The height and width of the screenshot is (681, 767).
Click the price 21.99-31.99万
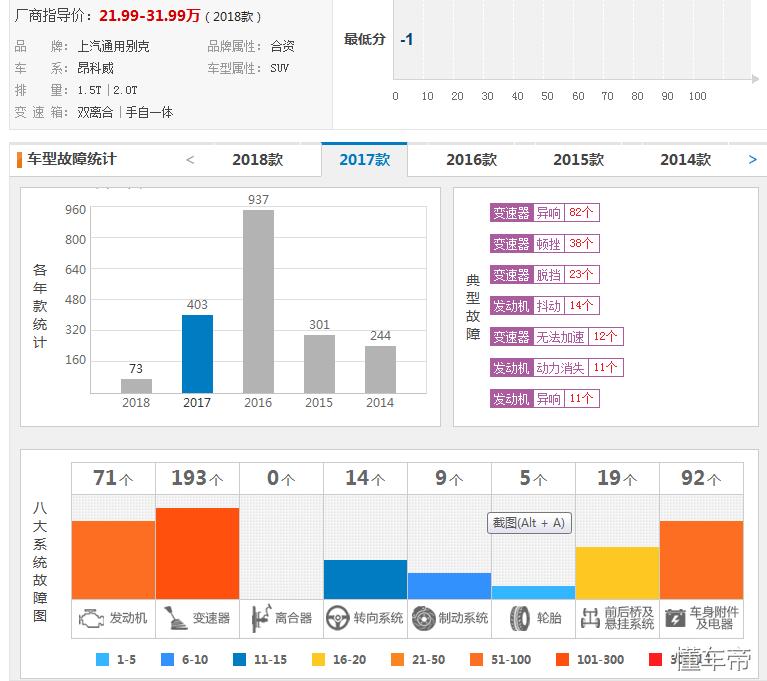150,16
